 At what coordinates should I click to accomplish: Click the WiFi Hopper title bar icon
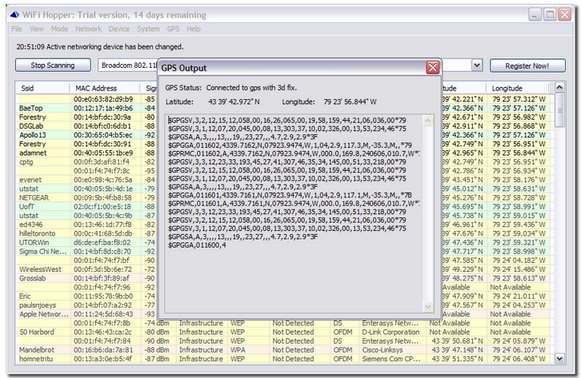(14, 15)
